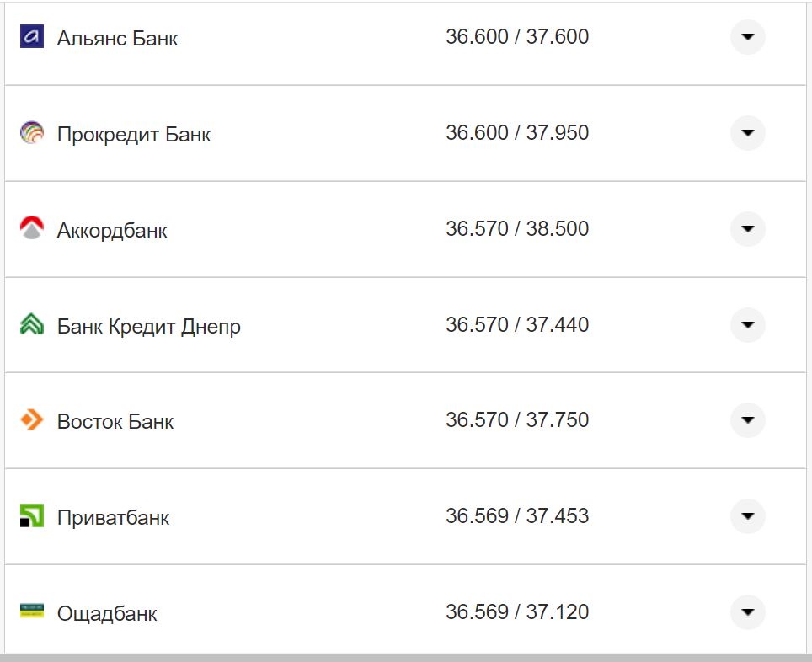Screen dimensions: 812x662
Task: Open the Альянс Банк name link
Action: tap(115, 37)
